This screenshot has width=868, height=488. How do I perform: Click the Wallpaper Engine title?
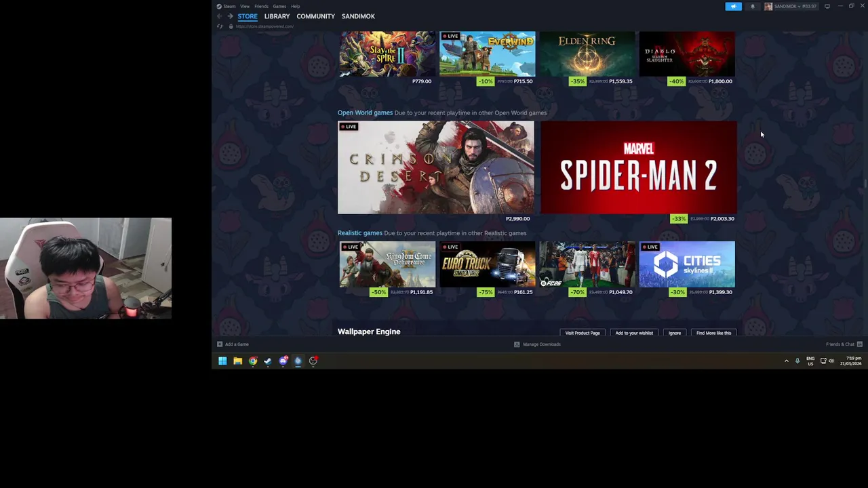click(369, 331)
